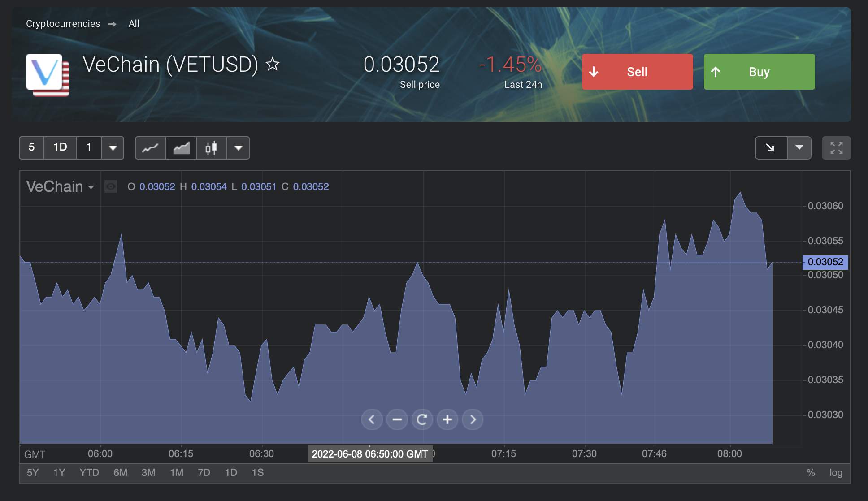Click the high value 0.03054
868x501 pixels.
(x=209, y=186)
